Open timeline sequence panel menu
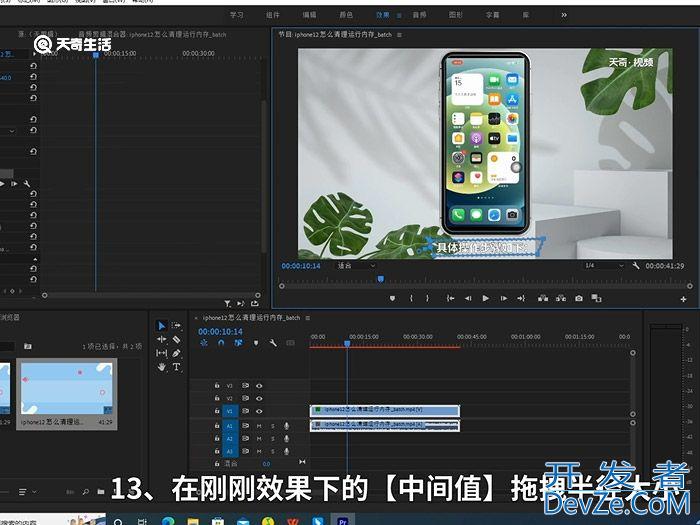This screenshot has width=700, height=525. point(308,318)
